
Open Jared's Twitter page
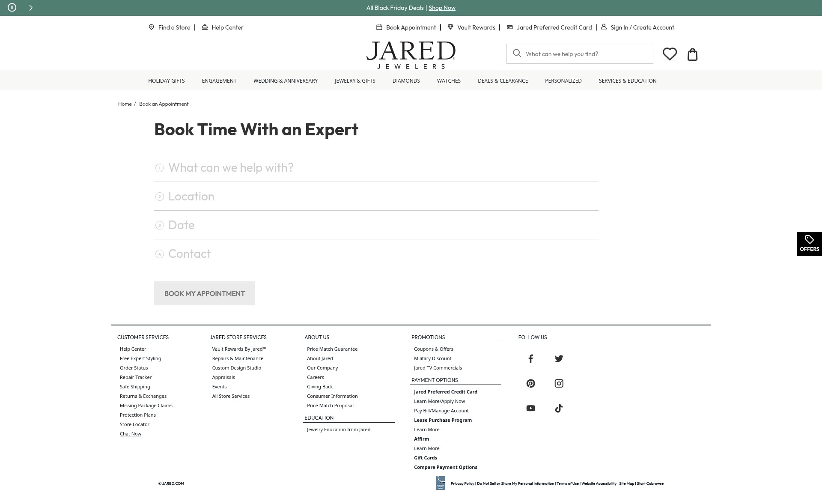tap(559, 358)
